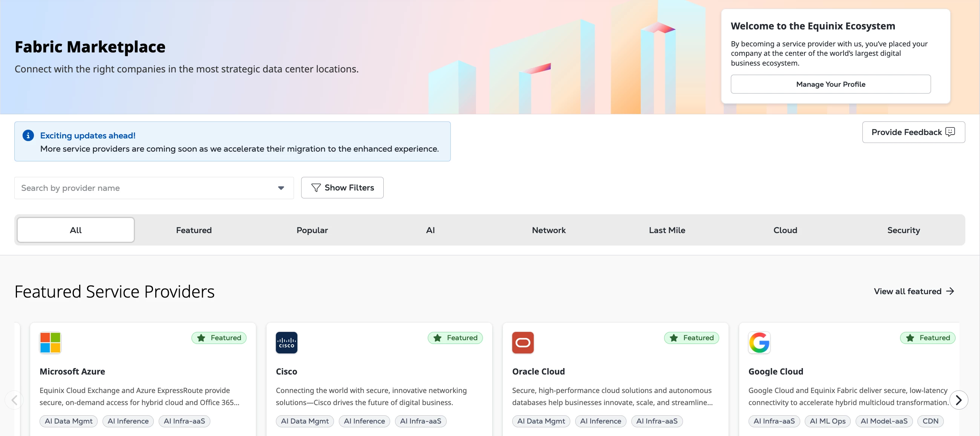
Task: Click the Microsoft Azure logo icon
Action: [50, 342]
